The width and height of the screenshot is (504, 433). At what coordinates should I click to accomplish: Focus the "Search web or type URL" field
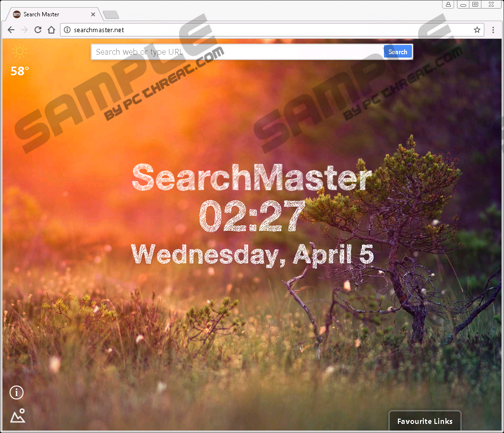click(238, 52)
